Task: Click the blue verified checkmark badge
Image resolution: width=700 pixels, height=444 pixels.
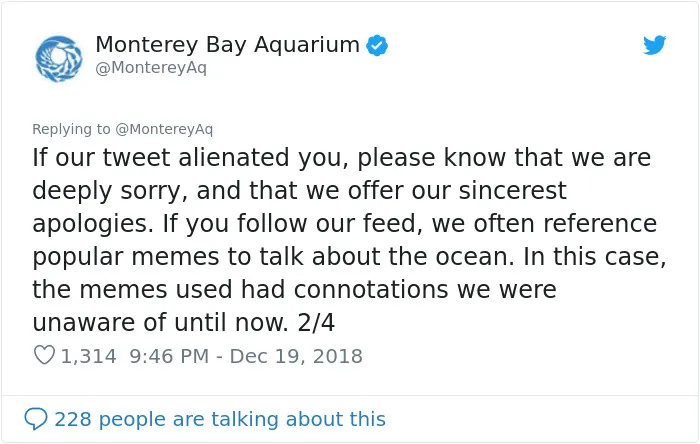Action: coord(377,45)
